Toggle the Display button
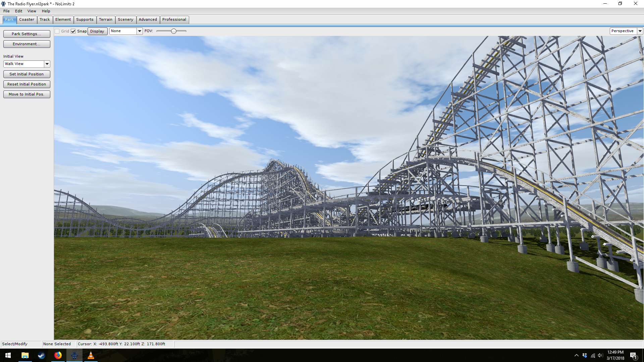644x362 pixels. click(x=97, y=31)
